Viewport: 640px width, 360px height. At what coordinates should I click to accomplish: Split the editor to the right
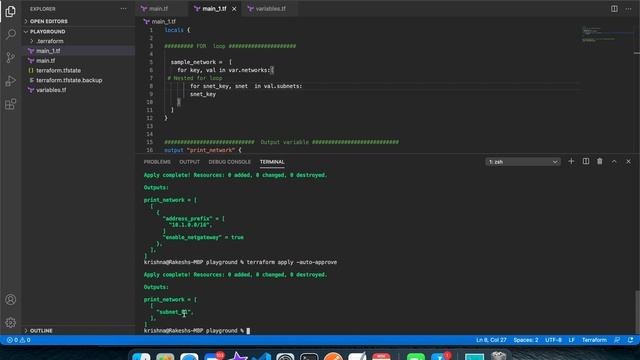pyautogui.click(x=614, y=9)
